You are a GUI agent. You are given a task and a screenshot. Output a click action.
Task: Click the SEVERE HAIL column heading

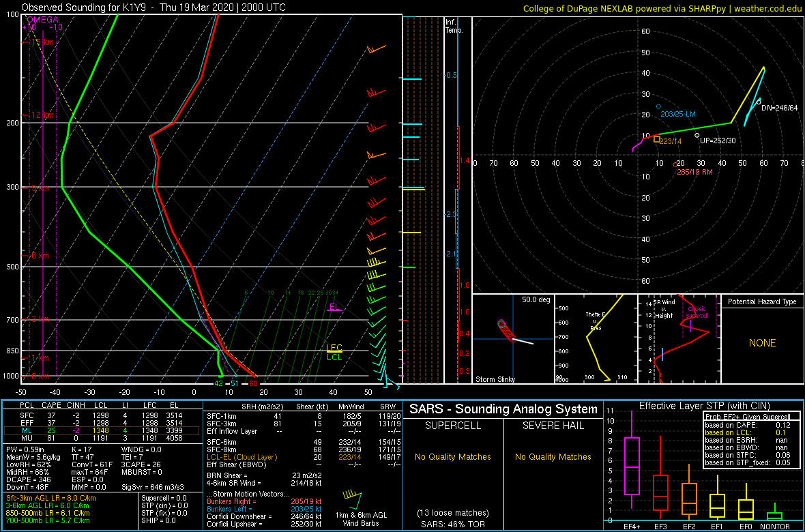555,426
